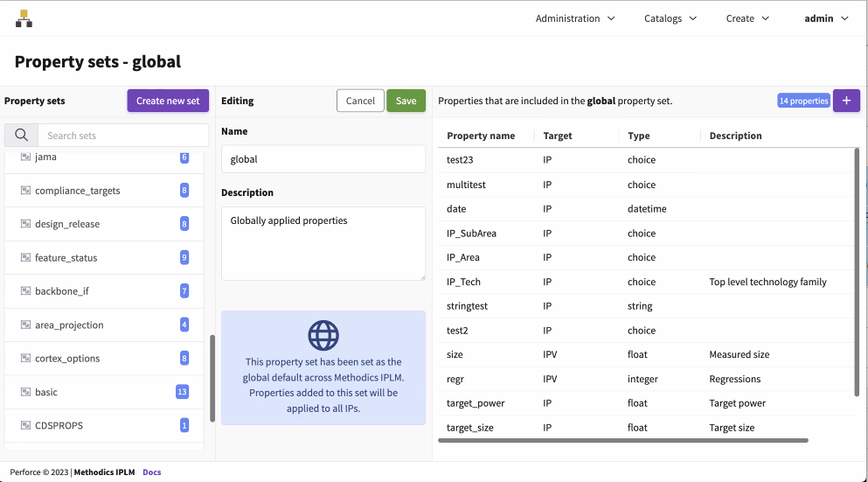Click the horizontal scrollbar under properties table

point(622,440)
